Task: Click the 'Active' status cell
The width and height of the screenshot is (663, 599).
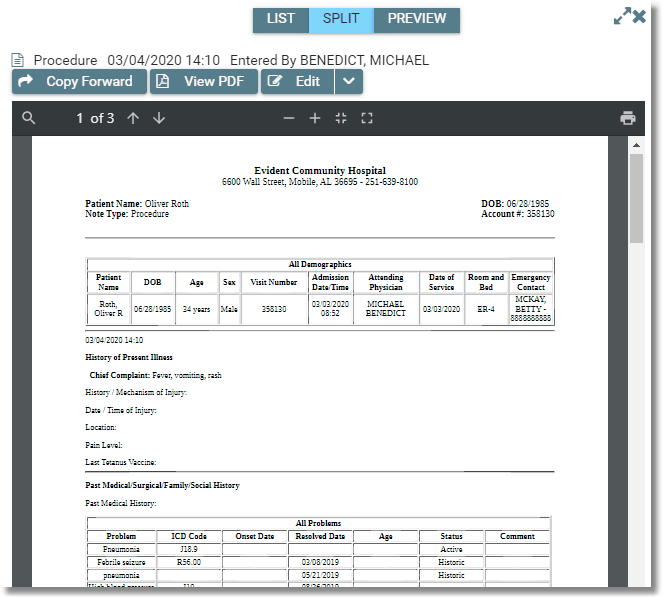Action: (451, 550)
